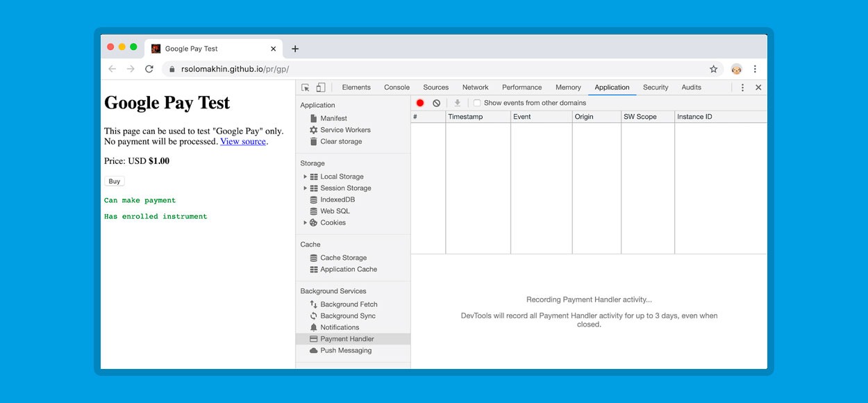The width and height of the screenshot is (868, 403).
Task: Open the profile avatar menu
Action: (x=736, y=69)
